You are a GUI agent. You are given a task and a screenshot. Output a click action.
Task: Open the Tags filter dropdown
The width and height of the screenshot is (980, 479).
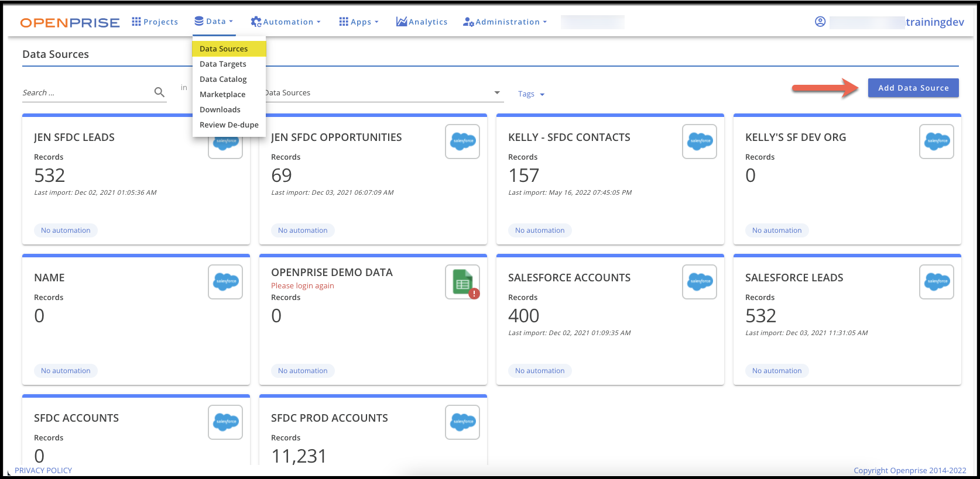click(x=531, y=94)
